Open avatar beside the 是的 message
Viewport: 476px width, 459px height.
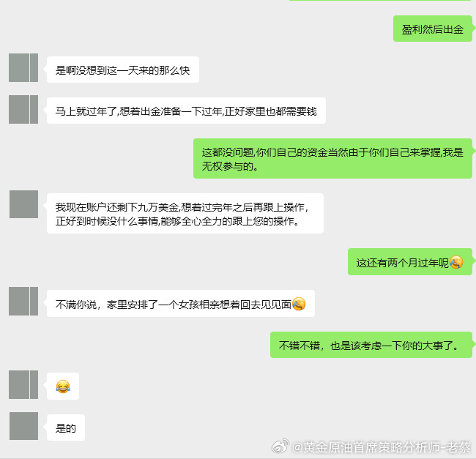coord(23,426)
